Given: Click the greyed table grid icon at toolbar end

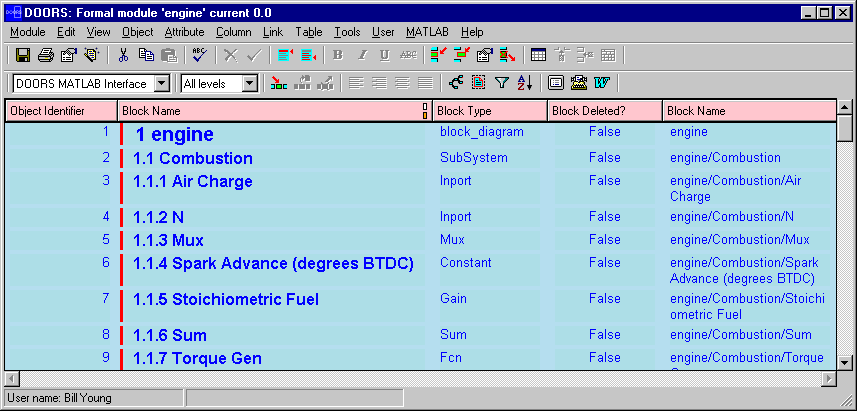Looking at the screenshot, I should 608,55.
